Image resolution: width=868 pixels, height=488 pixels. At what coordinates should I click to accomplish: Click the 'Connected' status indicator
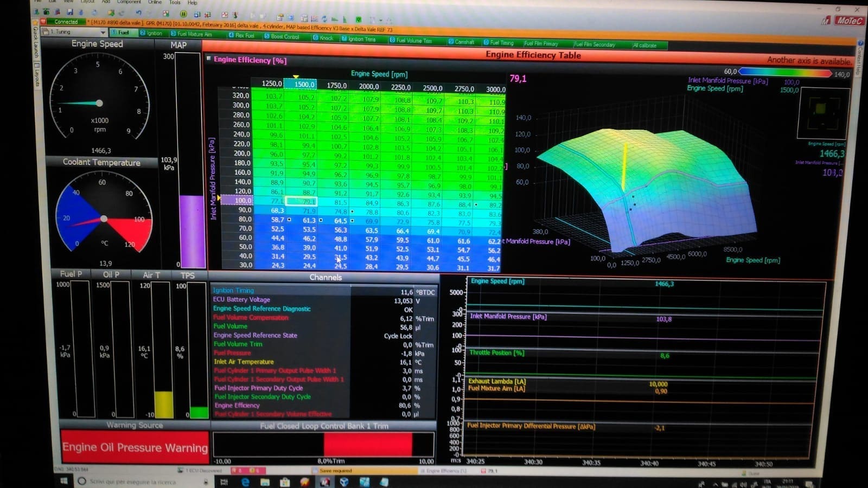pos(65,22)
